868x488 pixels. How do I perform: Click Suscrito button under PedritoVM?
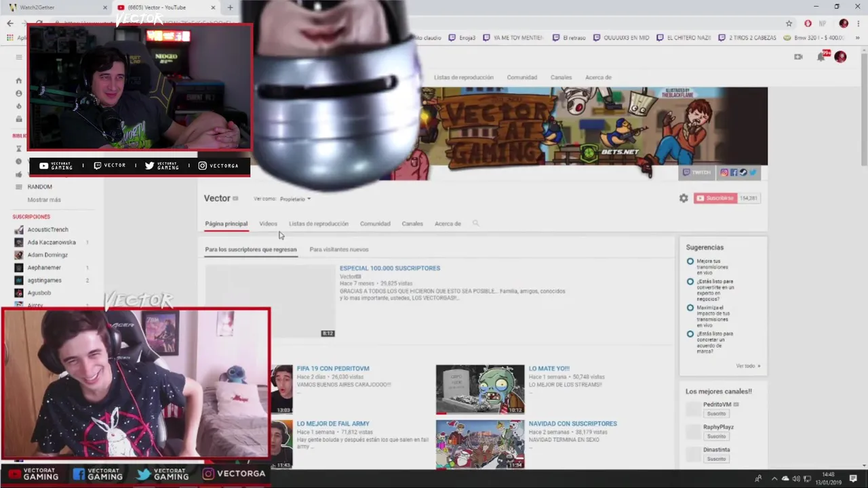pyautogui.click(x=716, y=413)
